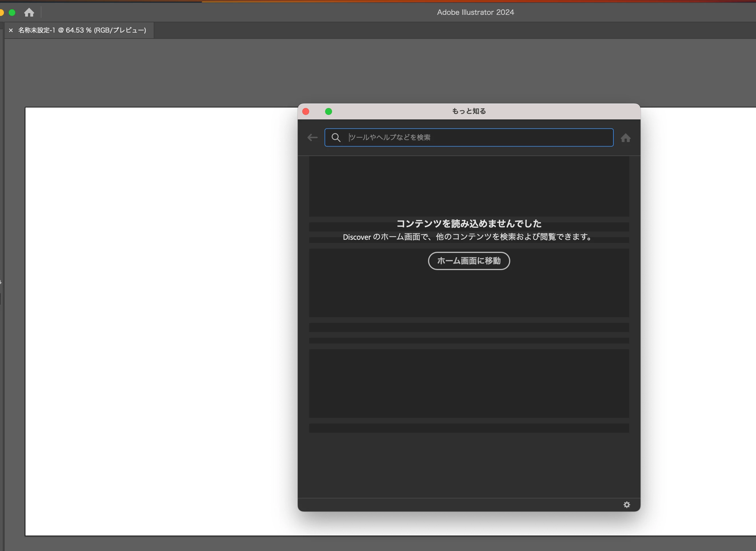The image size is (756, 551).
Task: Click the Illustrator Home icon in top bar
Action: click(x=29, y=12)
